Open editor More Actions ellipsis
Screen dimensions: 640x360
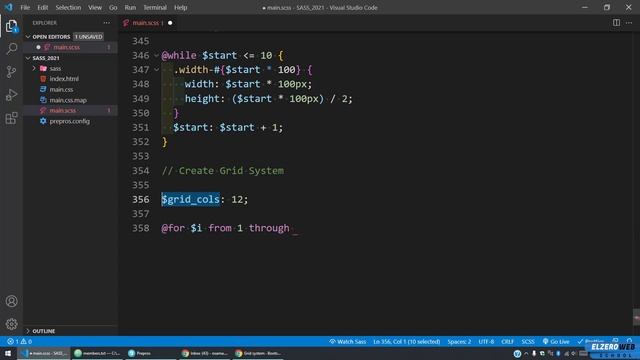click(x=629, y=23)
